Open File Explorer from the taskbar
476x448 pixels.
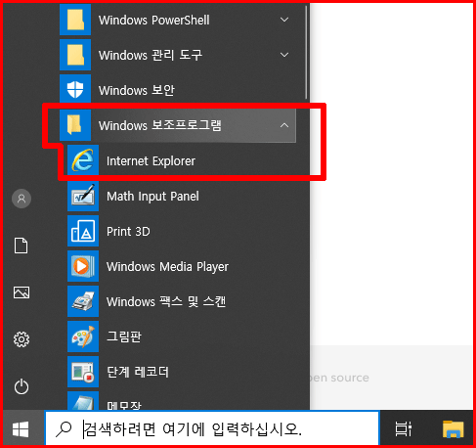tap(454, 429)
